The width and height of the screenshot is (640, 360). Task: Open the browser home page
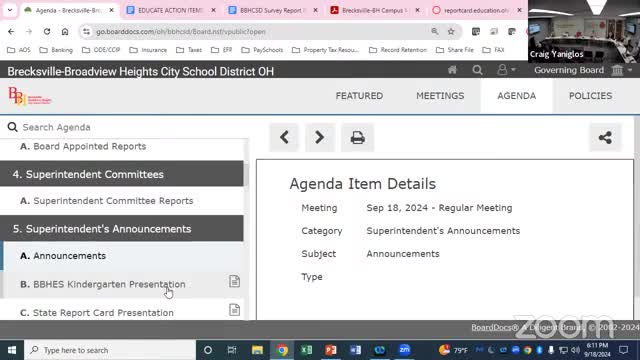[65, 31]
